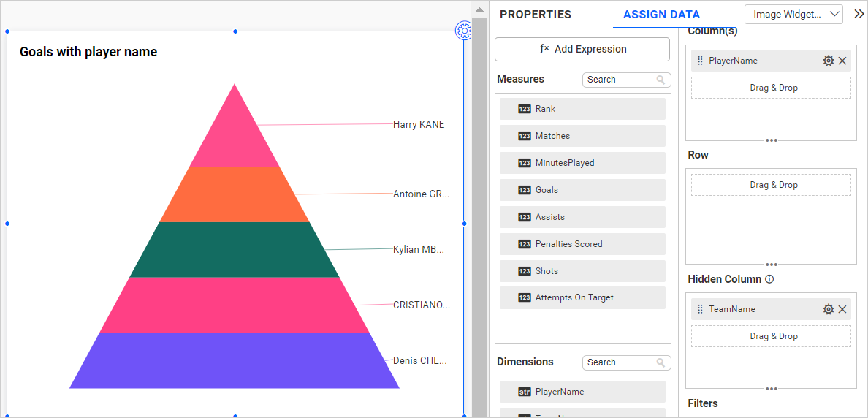Expand Row section resize handle
The image size is (868, 418).
coord(771,264)
